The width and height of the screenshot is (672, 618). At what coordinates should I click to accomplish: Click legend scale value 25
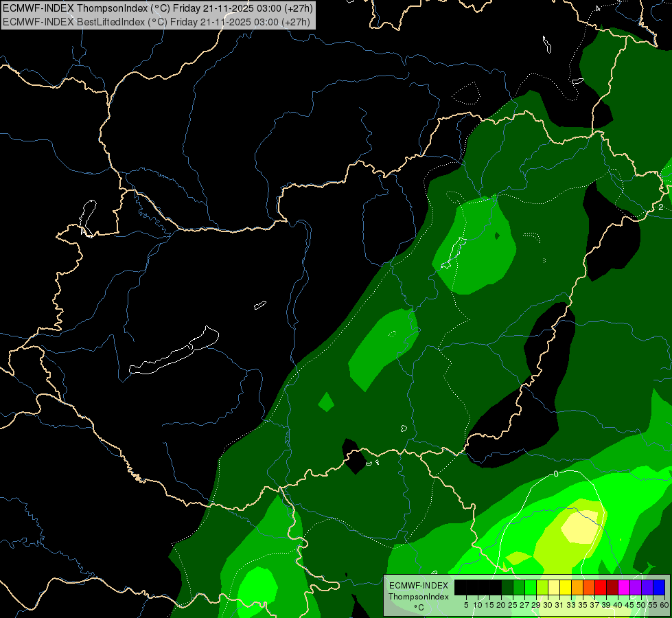[x=513, y=605]
